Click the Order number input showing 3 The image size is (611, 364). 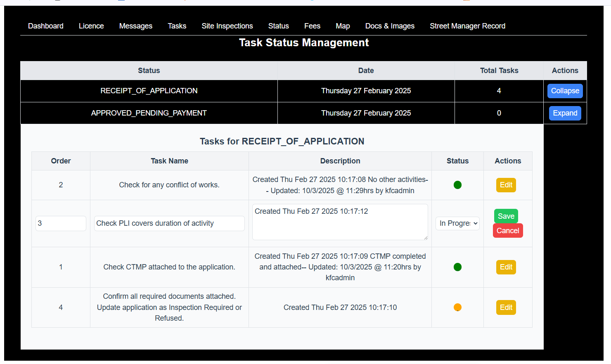point(61,223)
